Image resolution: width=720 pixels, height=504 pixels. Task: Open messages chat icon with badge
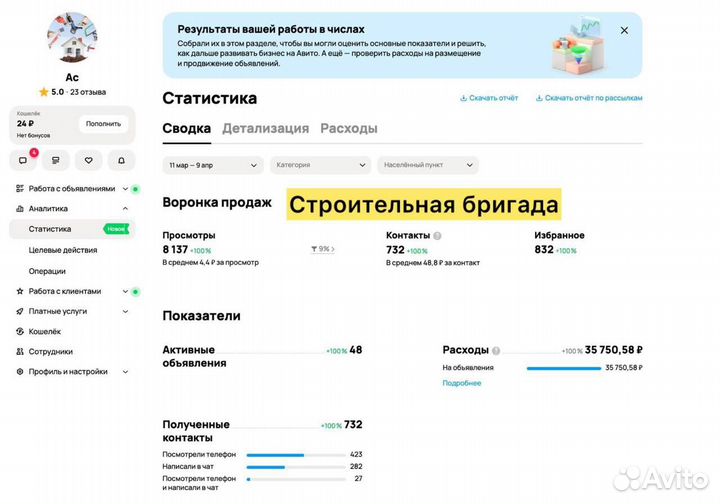(x=22, y=160)
